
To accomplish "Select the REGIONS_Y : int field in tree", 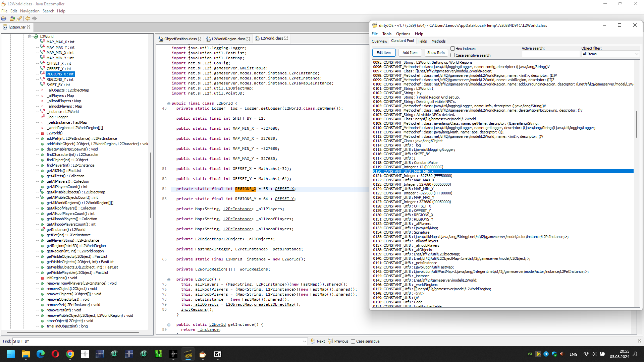I will (60, 79).
